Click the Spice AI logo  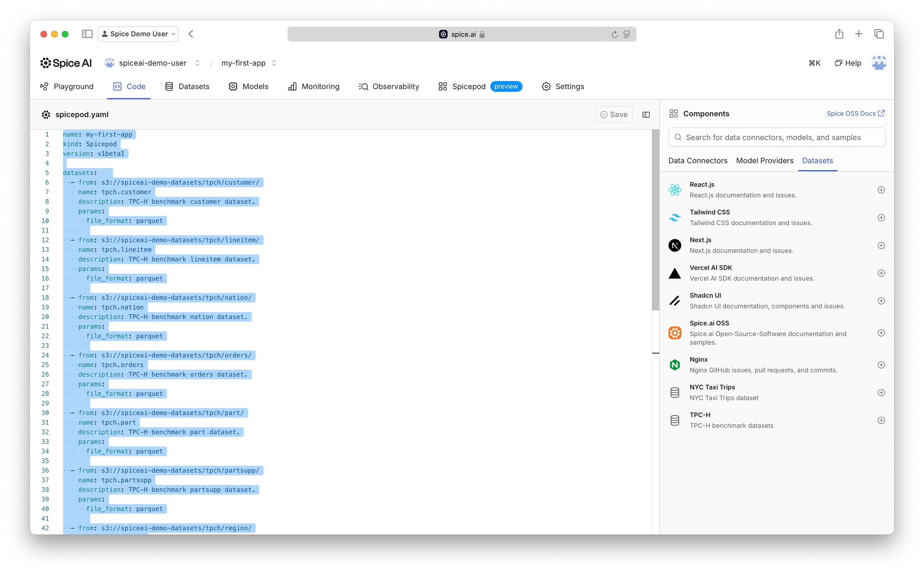66,63
